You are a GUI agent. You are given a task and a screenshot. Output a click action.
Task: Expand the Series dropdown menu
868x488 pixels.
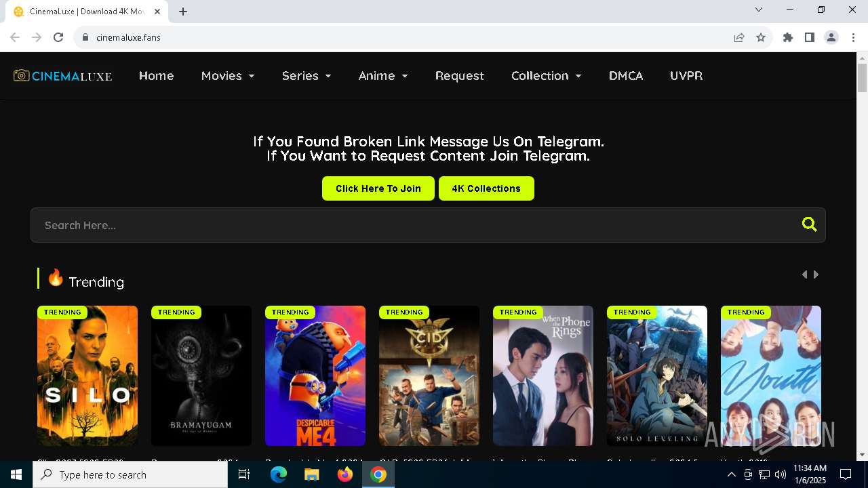click(x=307, y=76)
